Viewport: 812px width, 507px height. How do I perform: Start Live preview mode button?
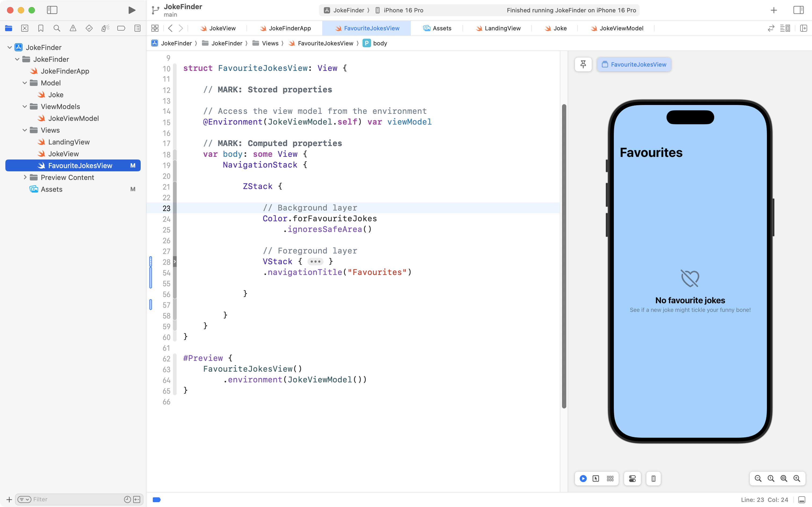click(x=583, y=479)
